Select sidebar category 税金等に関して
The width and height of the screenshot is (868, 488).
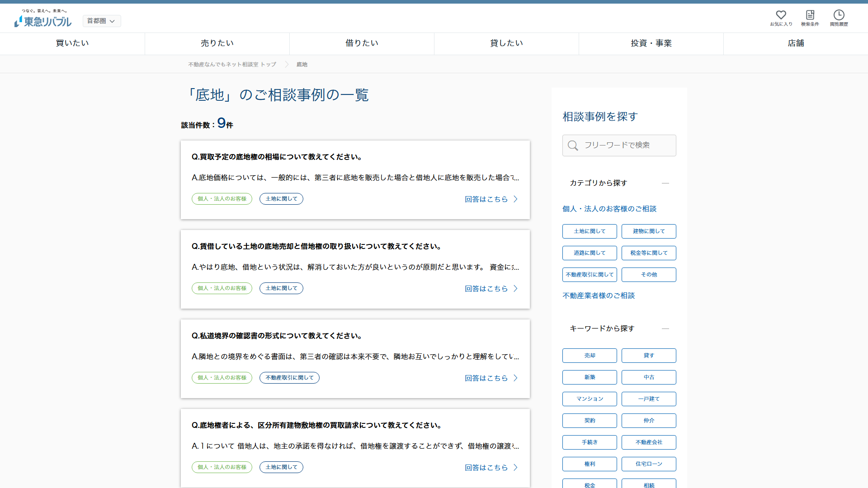pos(649,253)
